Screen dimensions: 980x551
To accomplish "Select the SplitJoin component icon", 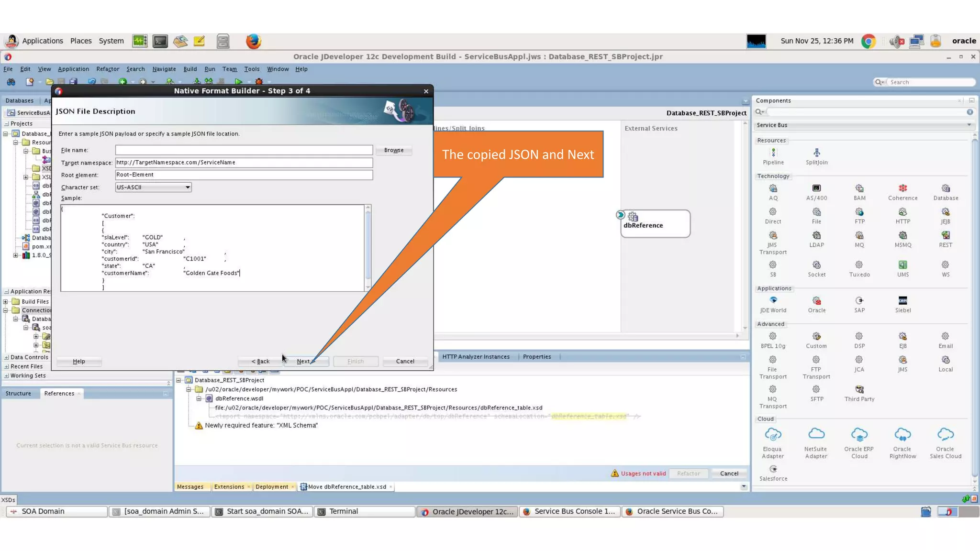I will [x=816, y=153].
